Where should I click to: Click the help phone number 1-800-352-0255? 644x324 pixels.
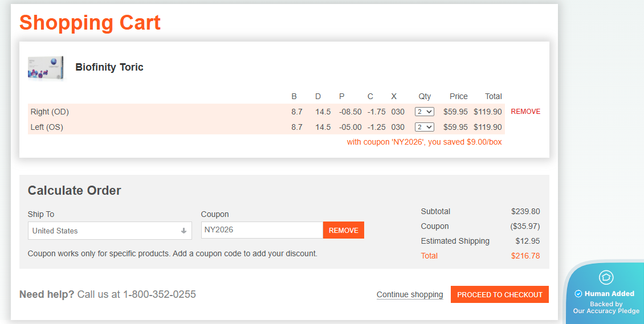point(159,294)
